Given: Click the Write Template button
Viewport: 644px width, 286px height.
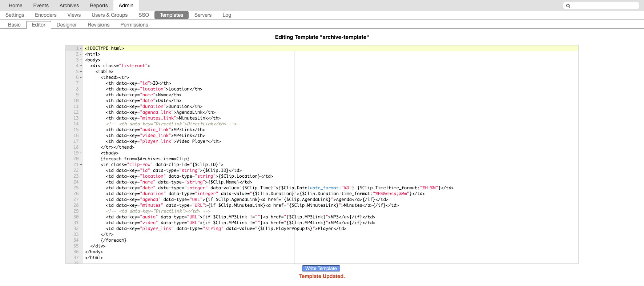Looking at the screenshot, I should coord(321,269).
